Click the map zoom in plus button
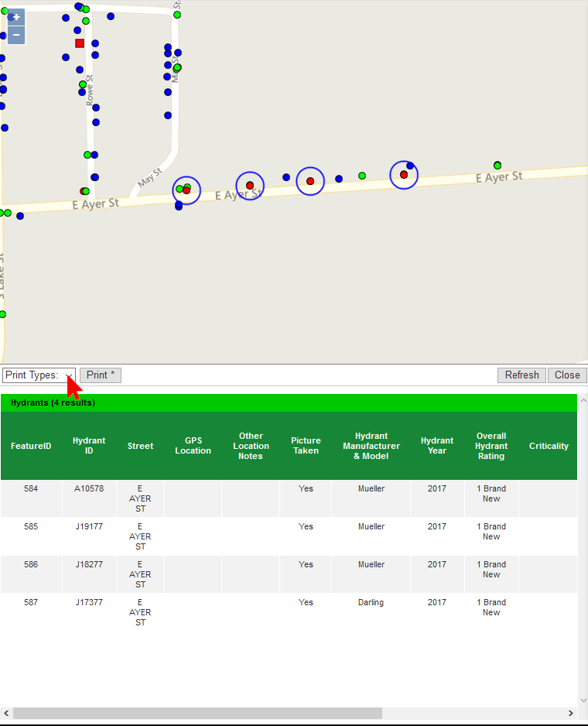 click(16, 17)
